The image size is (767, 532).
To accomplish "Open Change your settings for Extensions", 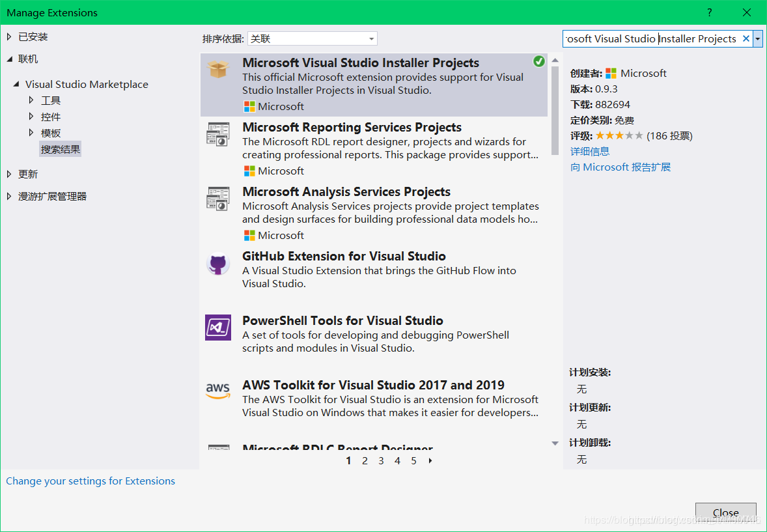I will [91, 481].
